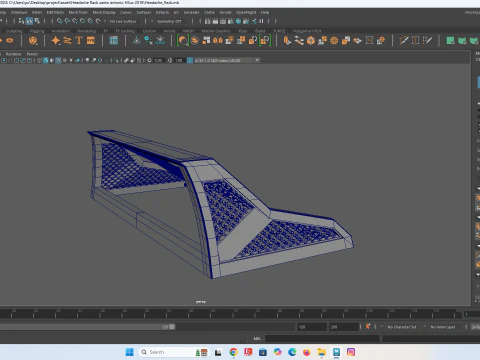The width and height of the screenshot is (480, 360).
Task: Select the Quad Draw shelf icon
Action: pos(427,41)
